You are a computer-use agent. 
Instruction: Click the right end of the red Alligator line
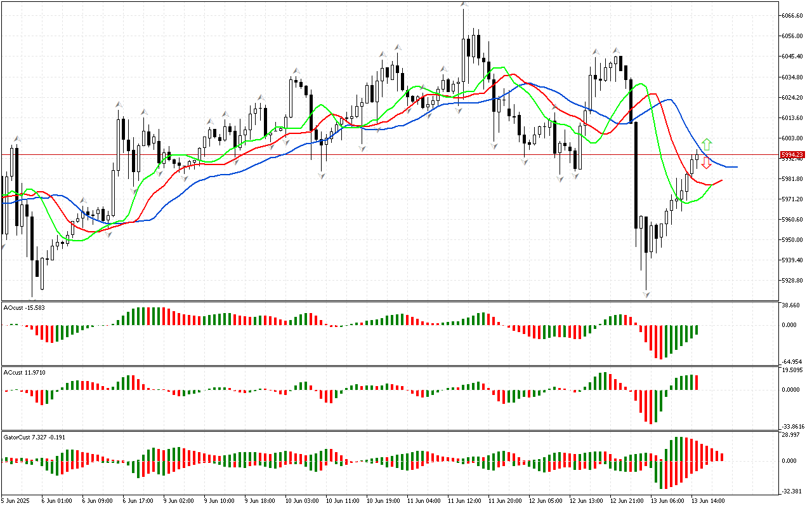pyautogui.click(x=721, y=180)
